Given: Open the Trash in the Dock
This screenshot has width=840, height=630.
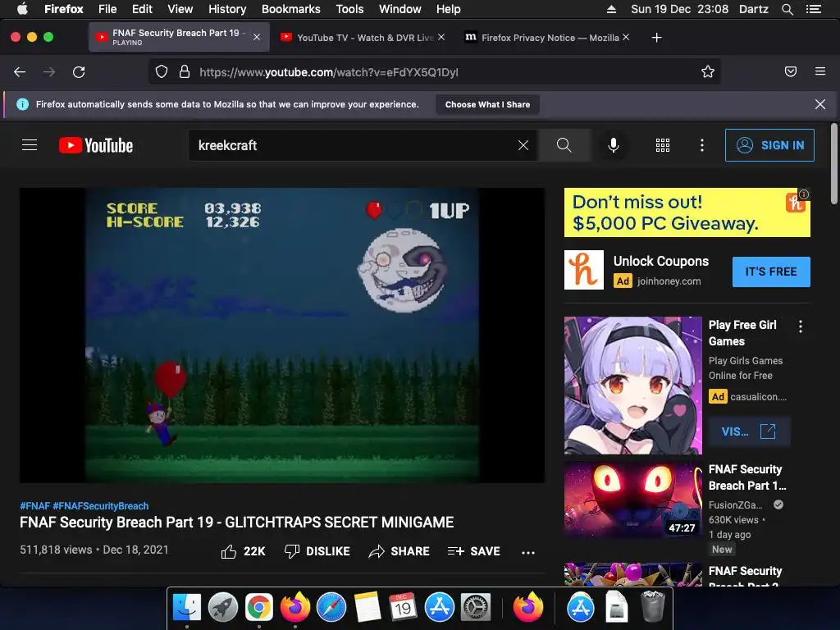Looking at the screenshot, I should click(x=652, y=606).
